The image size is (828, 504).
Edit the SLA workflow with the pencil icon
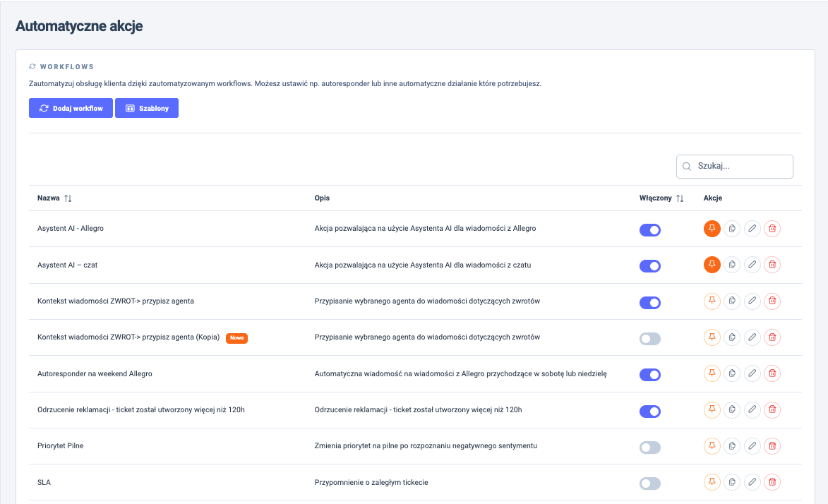pos(752,482)
